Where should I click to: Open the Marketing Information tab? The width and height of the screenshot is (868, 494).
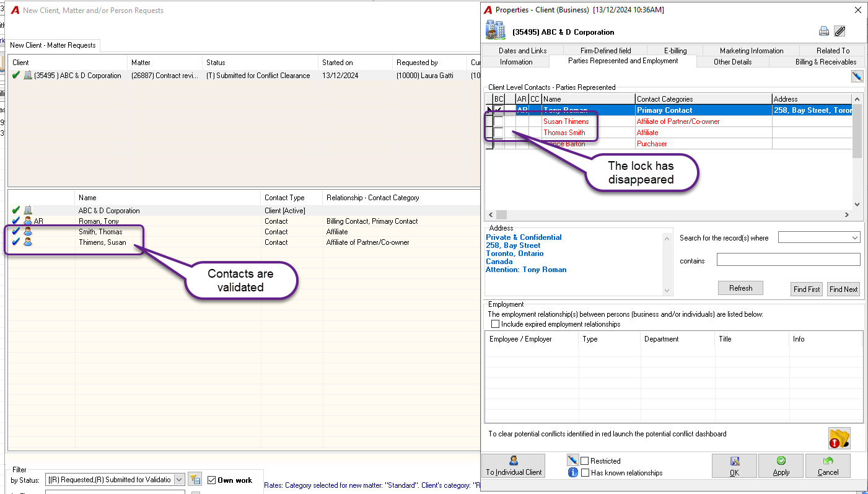(752, 51)
